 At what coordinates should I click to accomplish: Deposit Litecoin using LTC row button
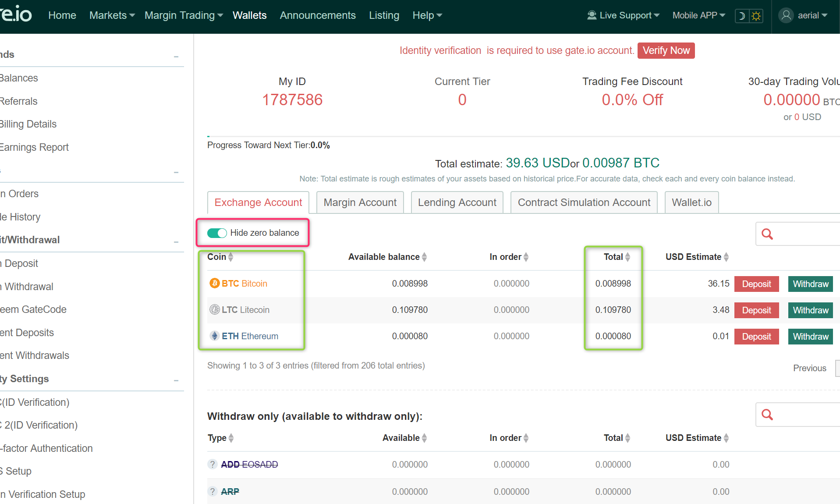(756, 310)
